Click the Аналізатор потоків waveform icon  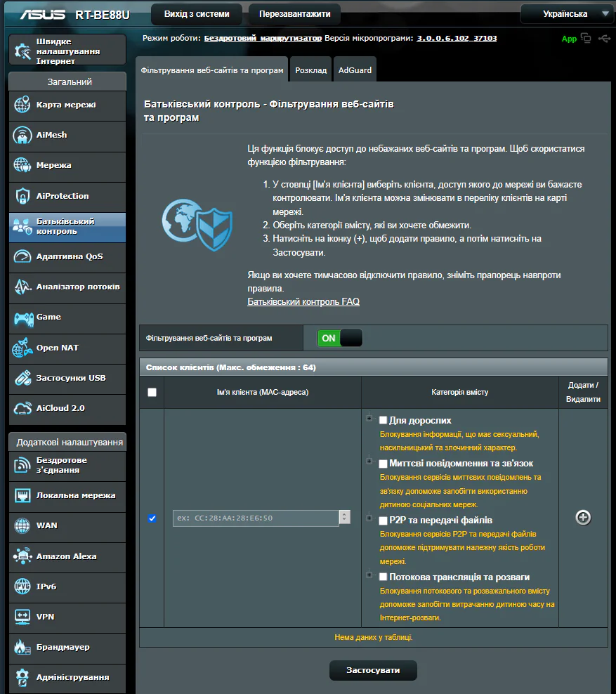click(x=22, y=287)
